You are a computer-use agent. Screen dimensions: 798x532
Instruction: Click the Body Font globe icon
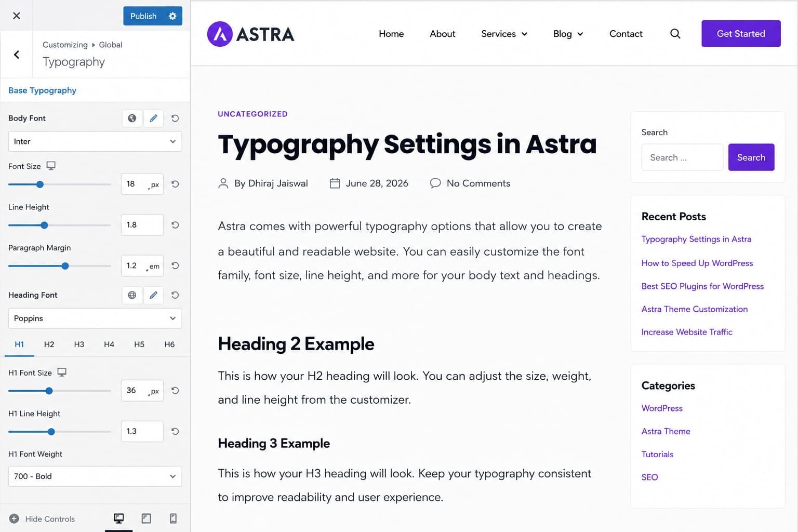pos(132,118)
